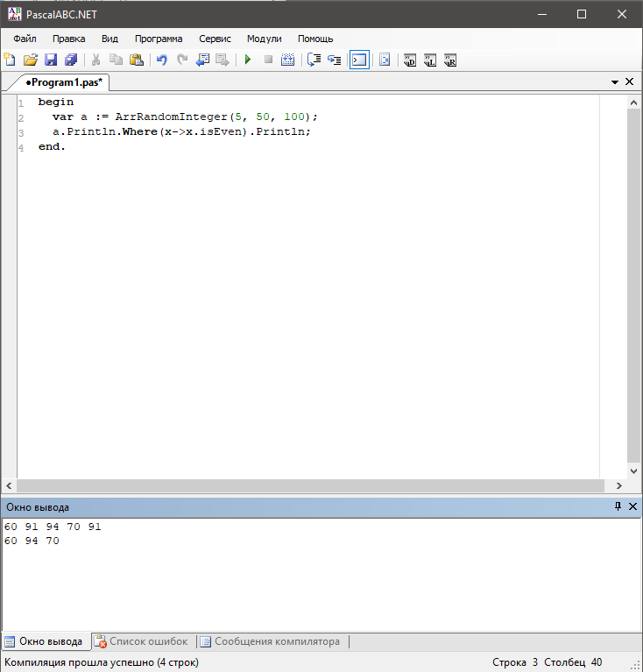Image resolution: width=643 pixels, height=672 pixels.
Task: Click the vertical scrollbar down arrow in editor
Action: coord(634,472)
